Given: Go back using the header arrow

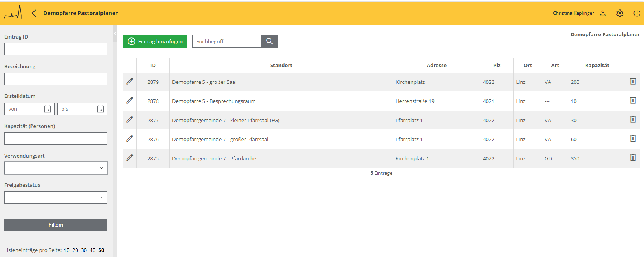Looking at the screenshot, I should point(34,13).
